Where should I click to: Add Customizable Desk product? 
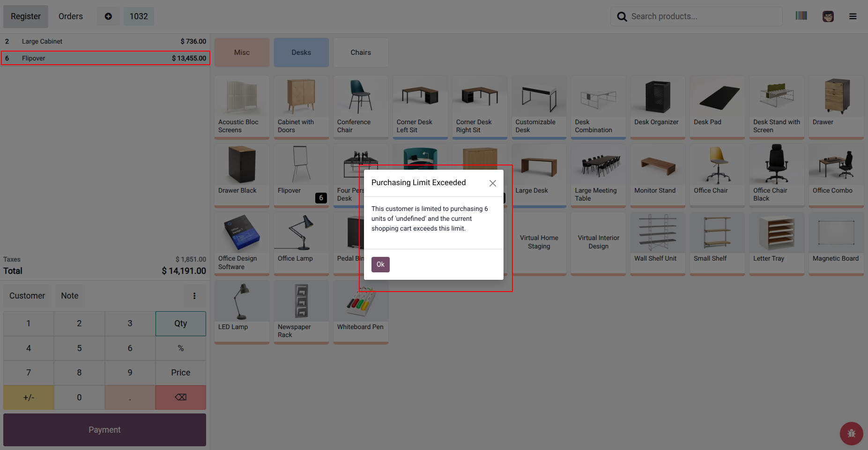[539, 107]
